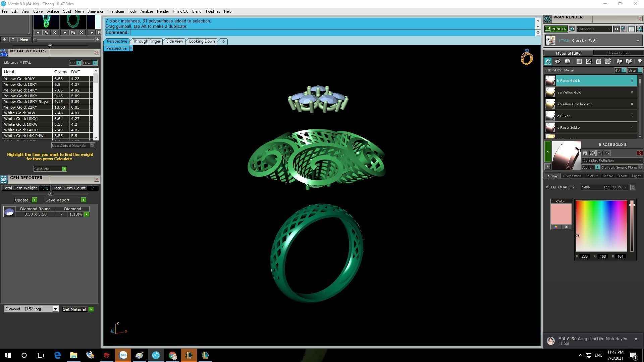The width and height of the screenshot is (644, 362).
Task: Open the Mngr manager button
Action: tap(24, 40)
